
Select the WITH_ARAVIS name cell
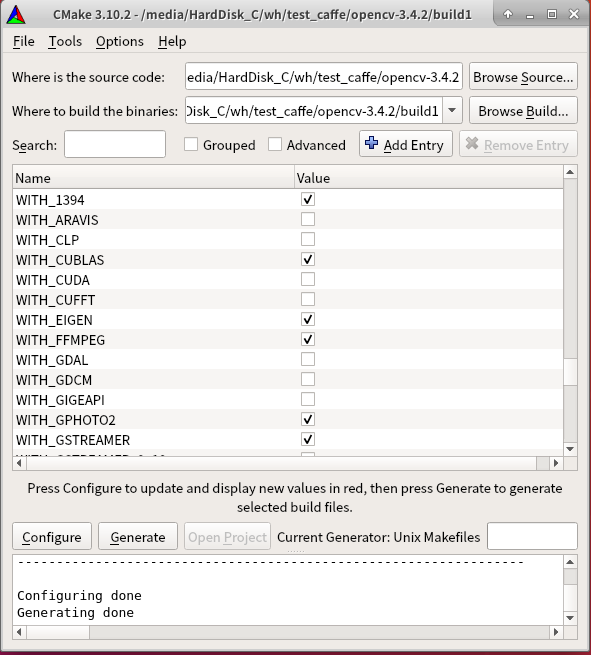[154, 220]
